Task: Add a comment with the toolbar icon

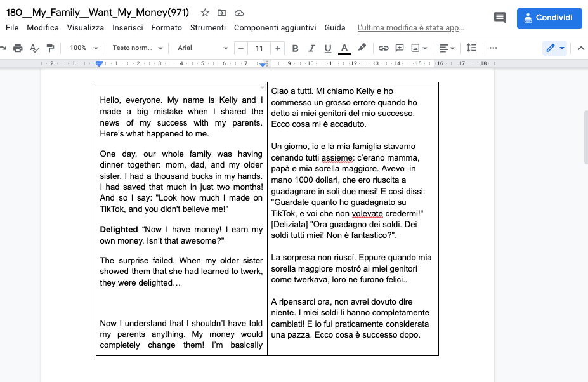Action: click(x=400, y=48)
